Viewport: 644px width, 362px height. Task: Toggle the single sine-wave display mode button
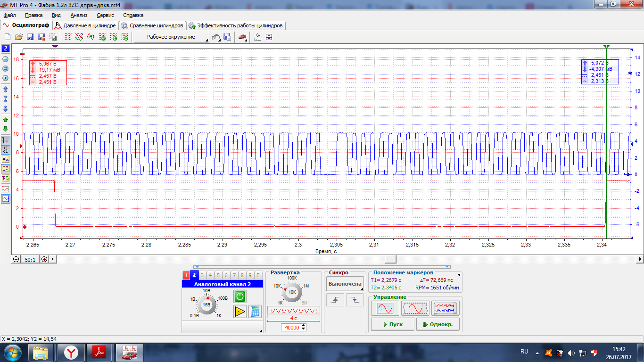tap(385, 308)
